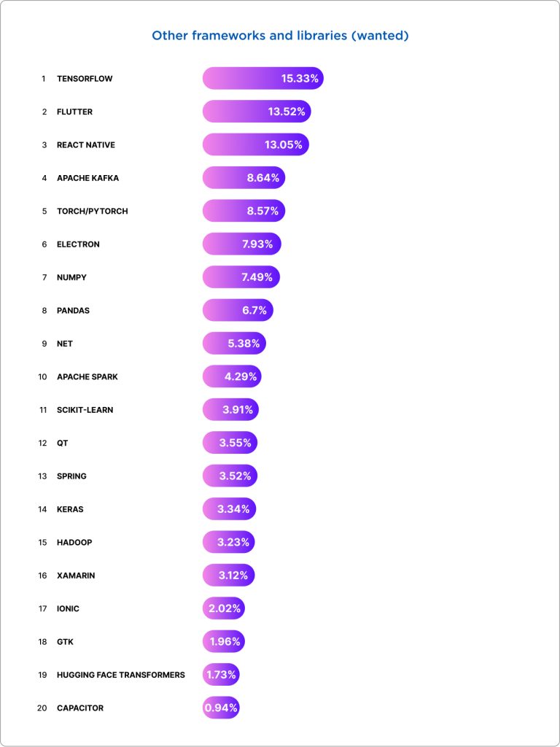Select the Apache Kafka label

pos(87,178)
